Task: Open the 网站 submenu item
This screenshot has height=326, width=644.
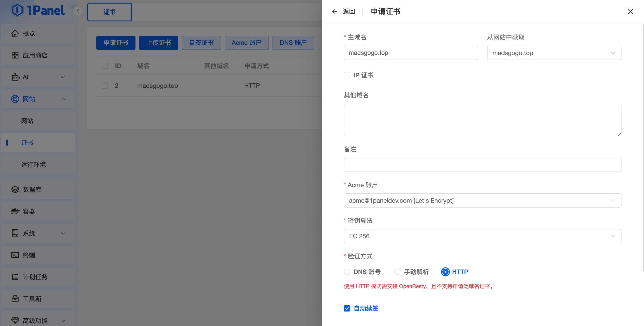Action: [27, 121]
